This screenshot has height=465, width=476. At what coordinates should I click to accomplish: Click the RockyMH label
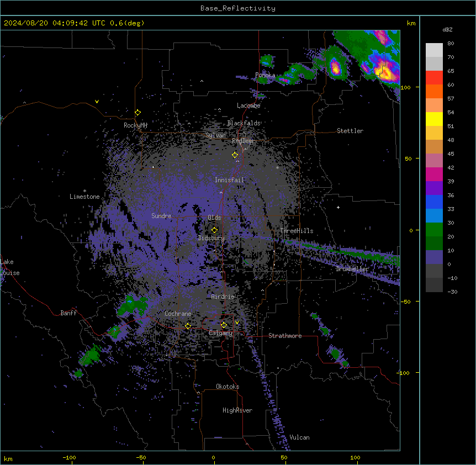(135, 125)
